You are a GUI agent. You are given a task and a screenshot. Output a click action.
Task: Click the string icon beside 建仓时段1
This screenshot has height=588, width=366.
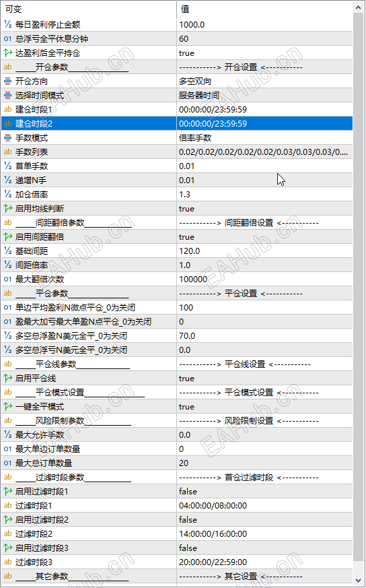click(x=7, y=110)
